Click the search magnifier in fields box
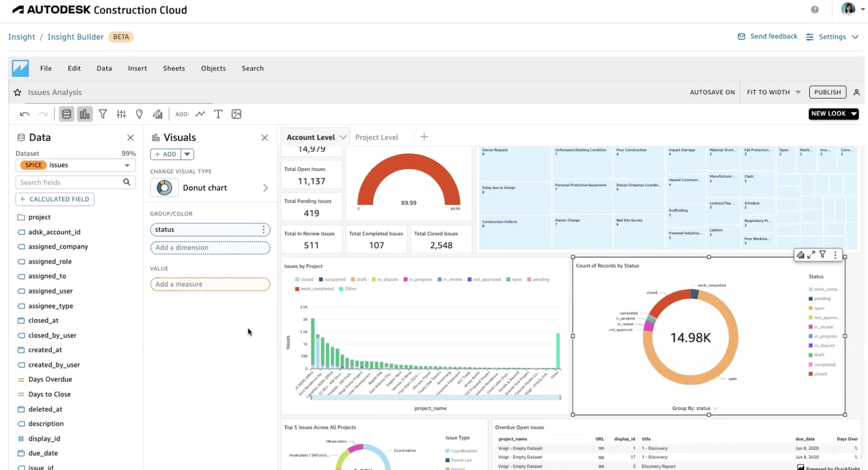Viewport: 868px width, 470px height. click(x=127, y=182)
